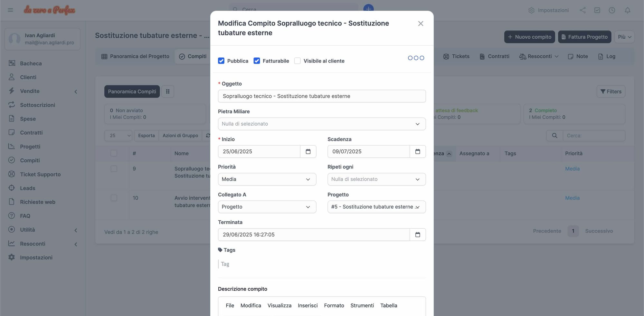Close the Modifica Compito dialog

[421, 24]
